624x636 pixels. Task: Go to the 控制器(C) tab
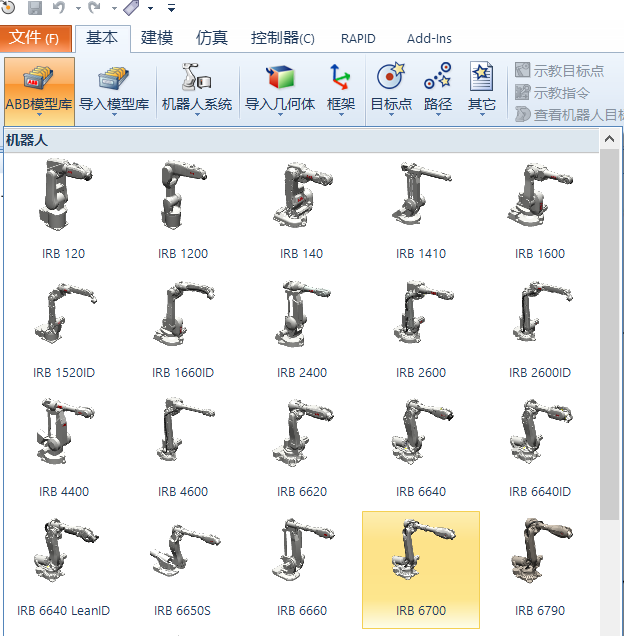282,39
